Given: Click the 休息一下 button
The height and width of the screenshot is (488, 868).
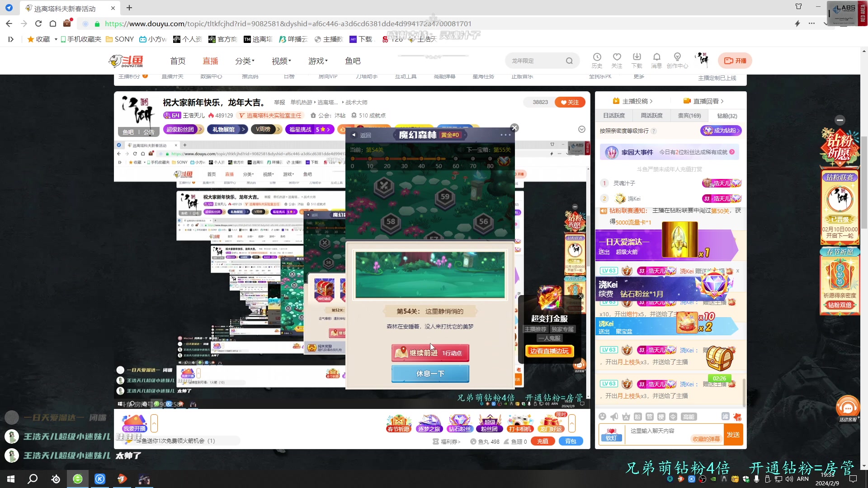Looking at the screenshot, I should pos(430,374).
